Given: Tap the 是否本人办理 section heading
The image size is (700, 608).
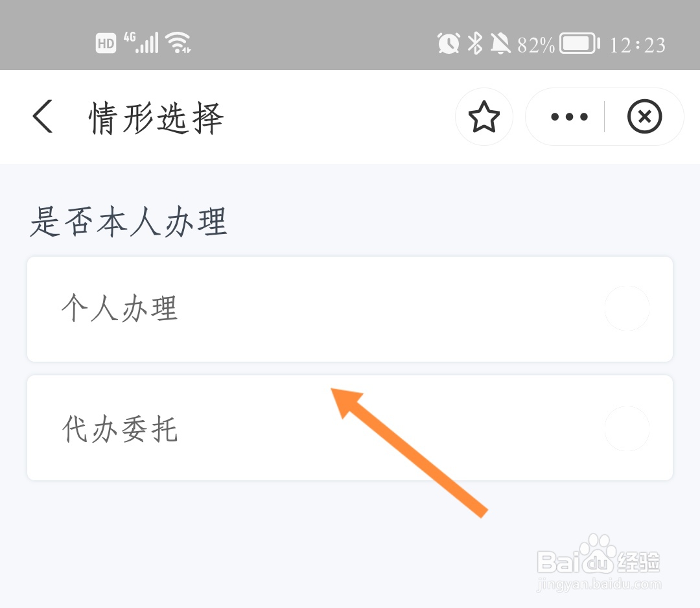Looking at the screenshot, I should [x=128, y=222].
